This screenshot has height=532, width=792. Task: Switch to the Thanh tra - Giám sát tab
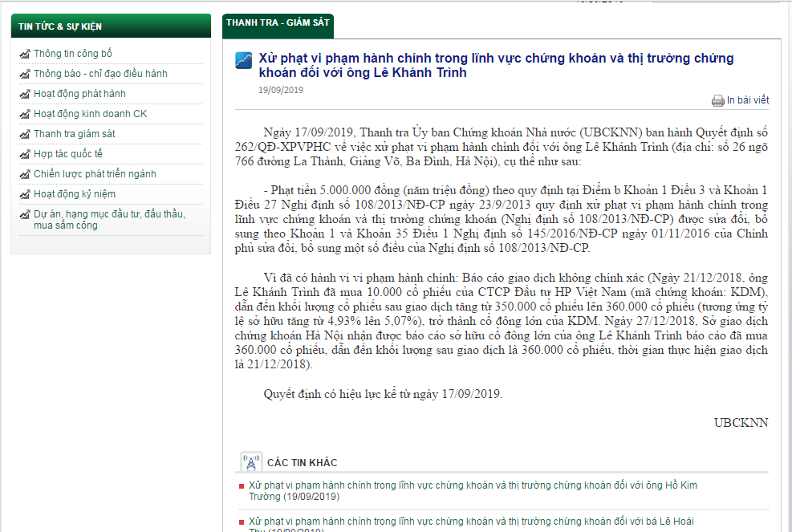click(x=278, y=23)
